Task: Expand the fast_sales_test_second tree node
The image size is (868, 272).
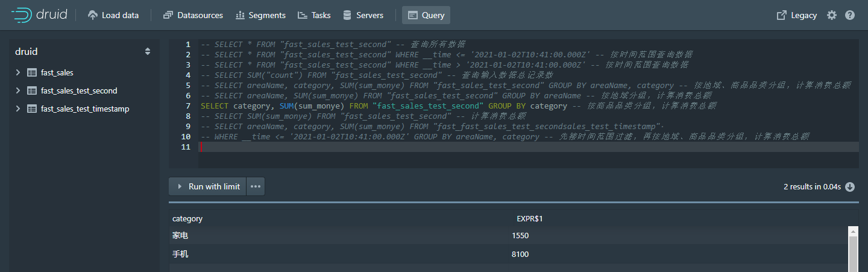Action: [18, 91]
